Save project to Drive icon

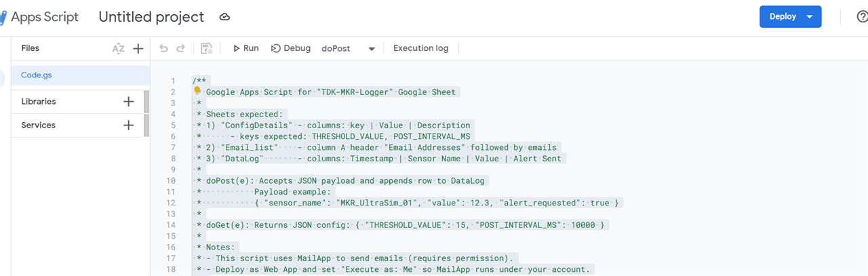(207, 48)
